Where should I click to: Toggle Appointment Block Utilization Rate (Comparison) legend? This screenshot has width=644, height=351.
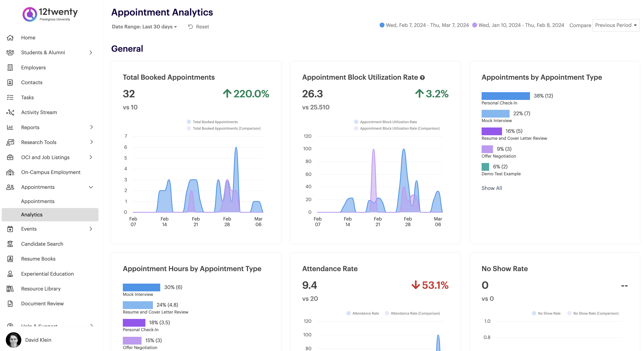[397, 128]
